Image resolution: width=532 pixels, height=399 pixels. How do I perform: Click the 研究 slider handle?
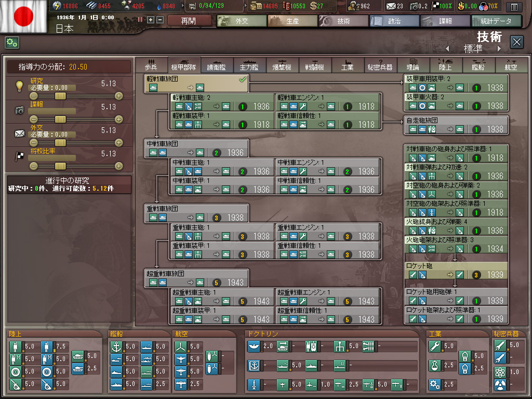61,96
